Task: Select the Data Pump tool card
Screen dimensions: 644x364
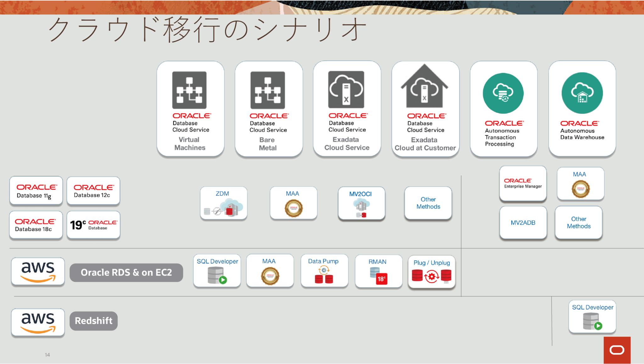Action: pos(325,271)
